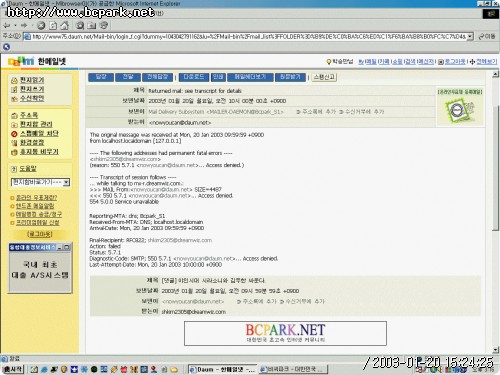This screenshot has width=500, height=375.
Task: Go to the Home page icon
Action: [x=65, y=25]
